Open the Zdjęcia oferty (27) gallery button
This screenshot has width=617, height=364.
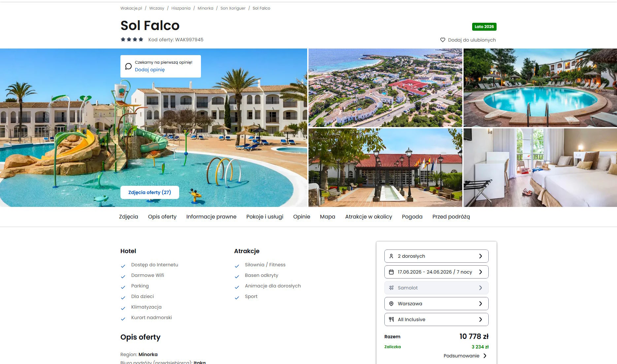pyautogui.click(x=150, y=192)
